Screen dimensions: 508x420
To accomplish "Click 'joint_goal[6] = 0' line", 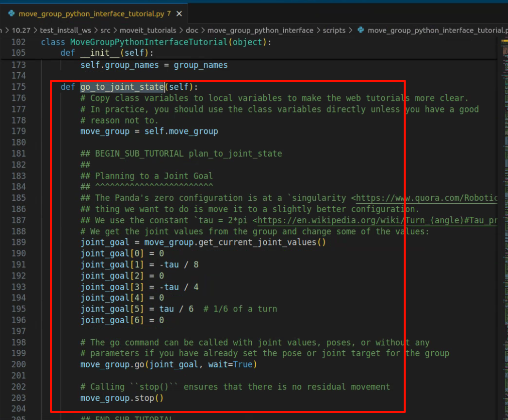I will coord(122,320).
